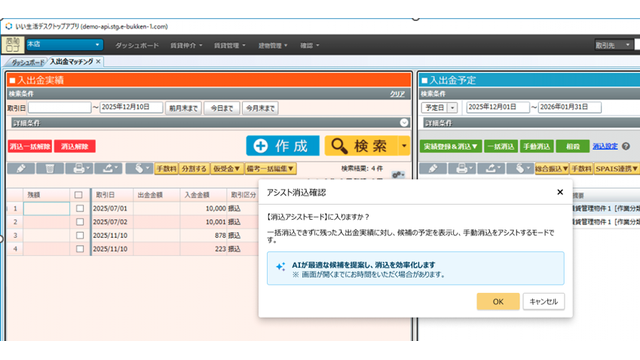
Task: Open the tag icon menu in 入出金実績 toolbar
Action: pos(139,169)
